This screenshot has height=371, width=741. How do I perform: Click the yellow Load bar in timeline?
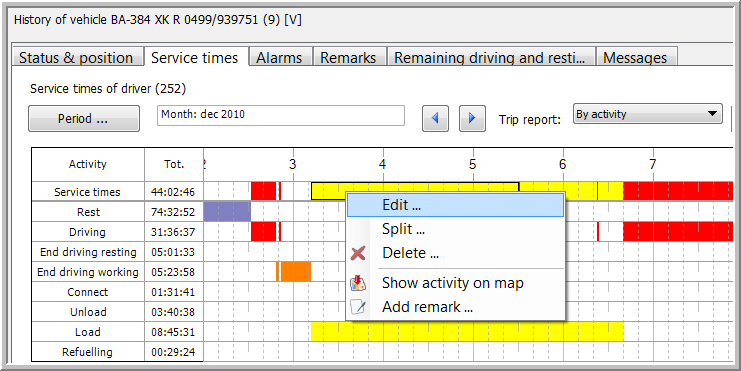[x=467, y=332]
